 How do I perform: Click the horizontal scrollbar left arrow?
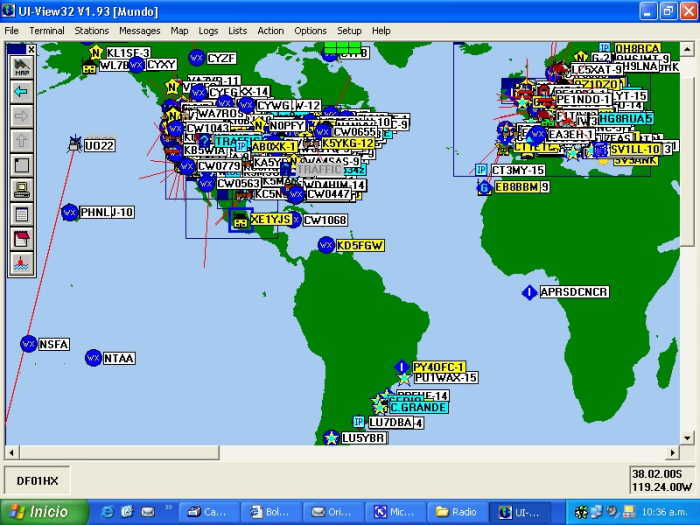tap(12, 453)
